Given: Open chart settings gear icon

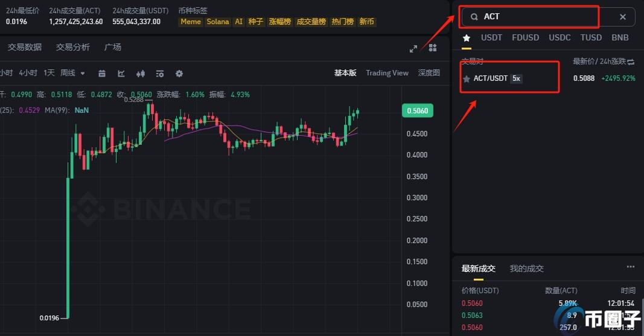Looking at the screenshot, I should (179, 74).
